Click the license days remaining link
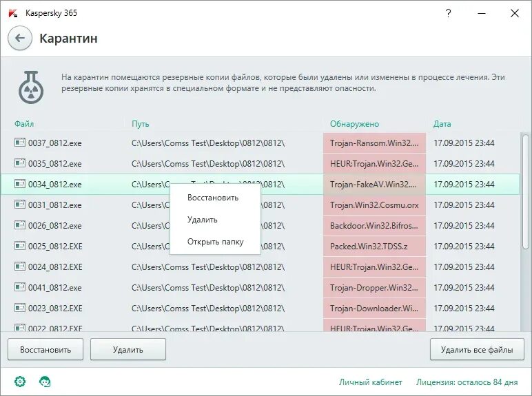 tap(467, 382)
